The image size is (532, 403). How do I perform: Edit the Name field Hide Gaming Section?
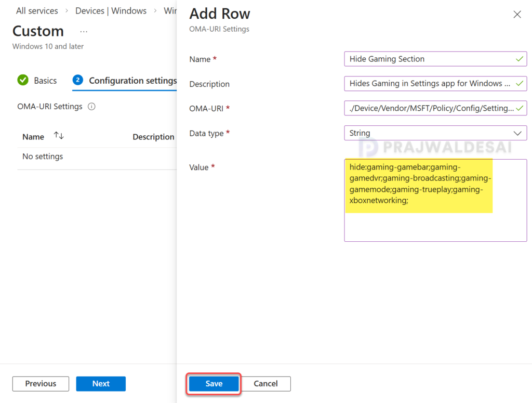click(435, 59)
